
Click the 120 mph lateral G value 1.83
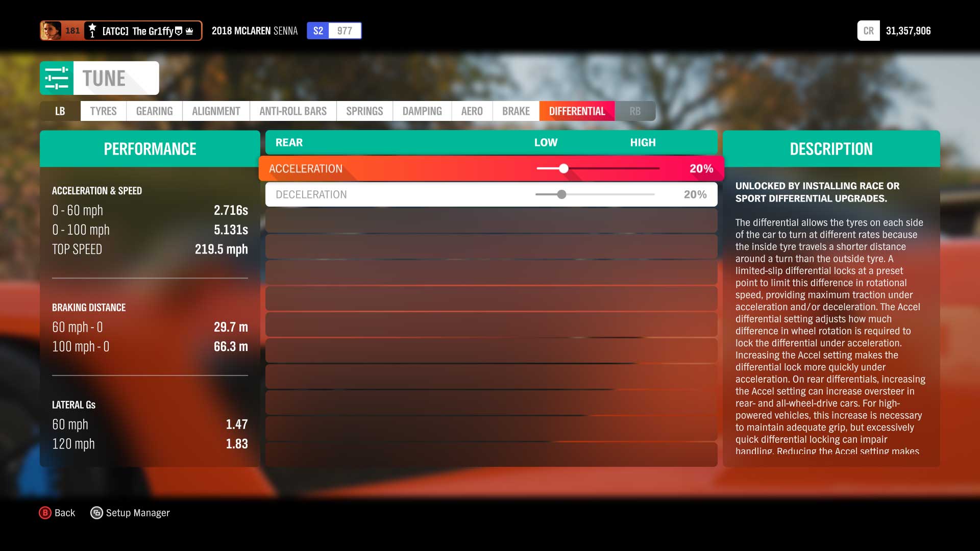(x=237, y=444)
